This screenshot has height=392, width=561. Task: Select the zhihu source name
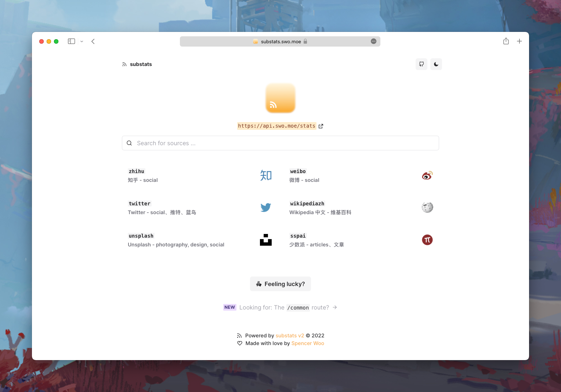[137, 171]
